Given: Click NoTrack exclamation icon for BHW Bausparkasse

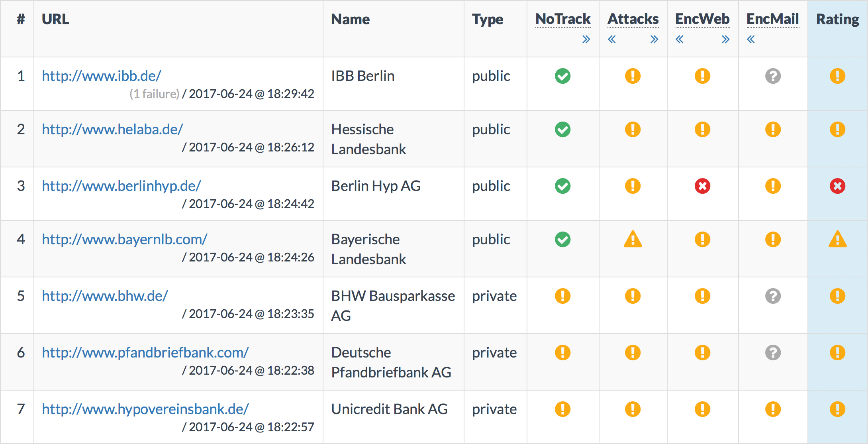Looking at the screenshot, I should 562,296.
